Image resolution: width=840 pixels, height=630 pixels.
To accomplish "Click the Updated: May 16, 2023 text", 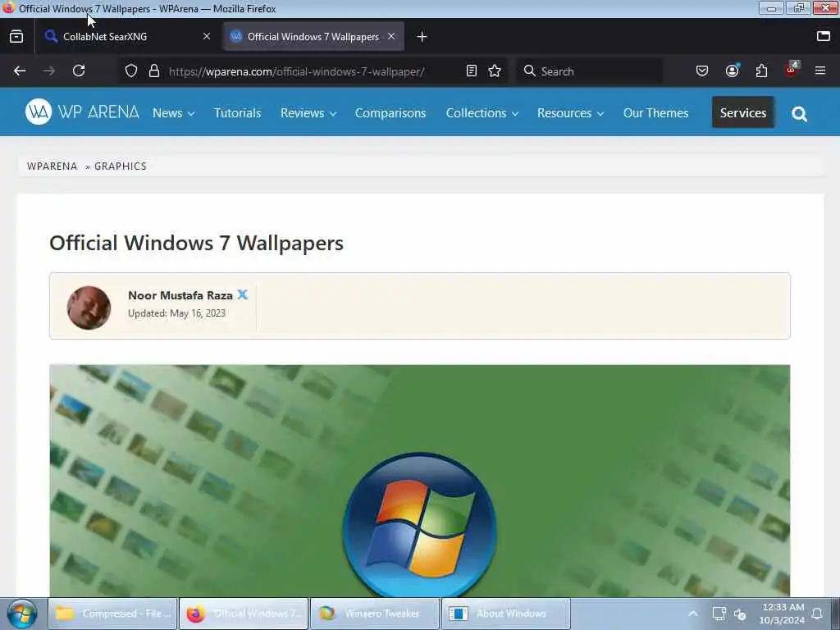I will pos(176,313).
